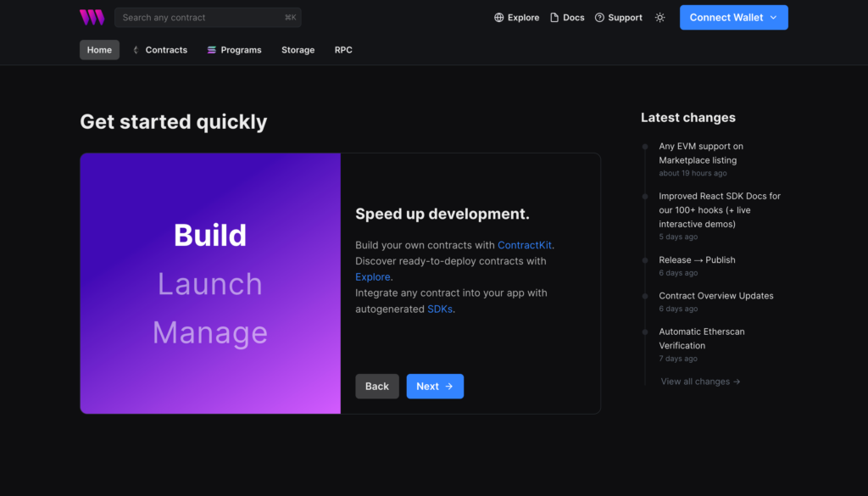Viewport: 868px width, 496px height.
Task: Click the chevron on Connect Wallet
Action: pos(773,18)
